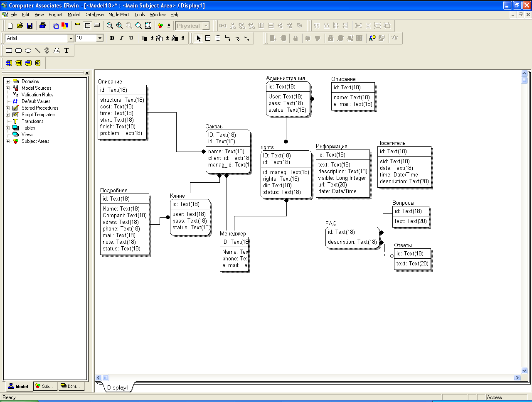Expand the Subject Areas tree node
The image size is (532, 402).
click(x=7, y=141)
